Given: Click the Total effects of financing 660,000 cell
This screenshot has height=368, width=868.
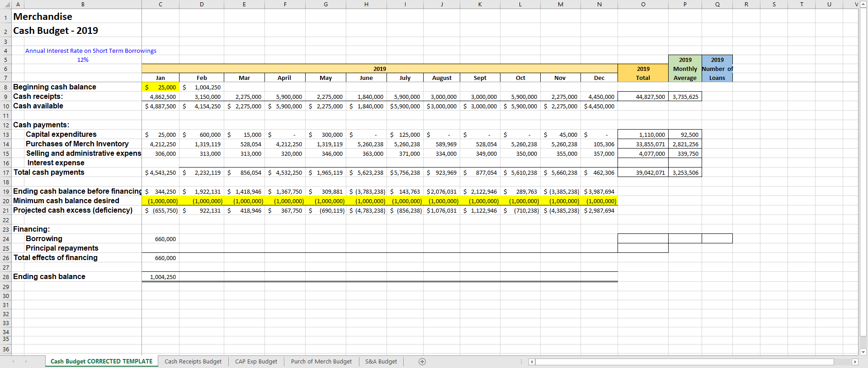Looking at the screenshot, I should point(160,258).
